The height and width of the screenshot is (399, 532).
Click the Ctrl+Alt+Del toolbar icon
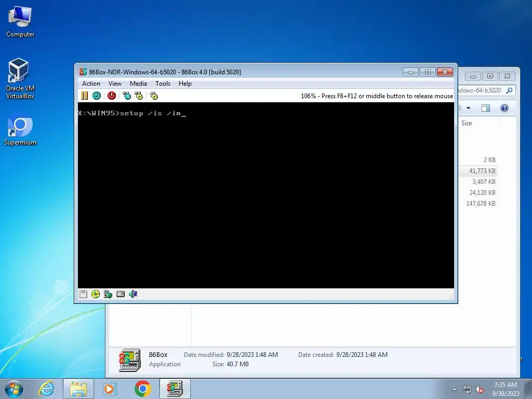click(127, 96)
